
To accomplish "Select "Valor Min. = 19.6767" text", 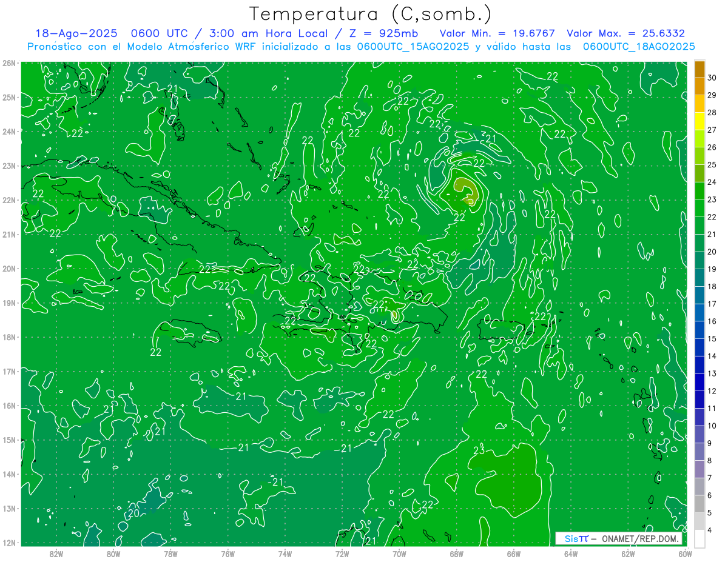I will 497,33.
